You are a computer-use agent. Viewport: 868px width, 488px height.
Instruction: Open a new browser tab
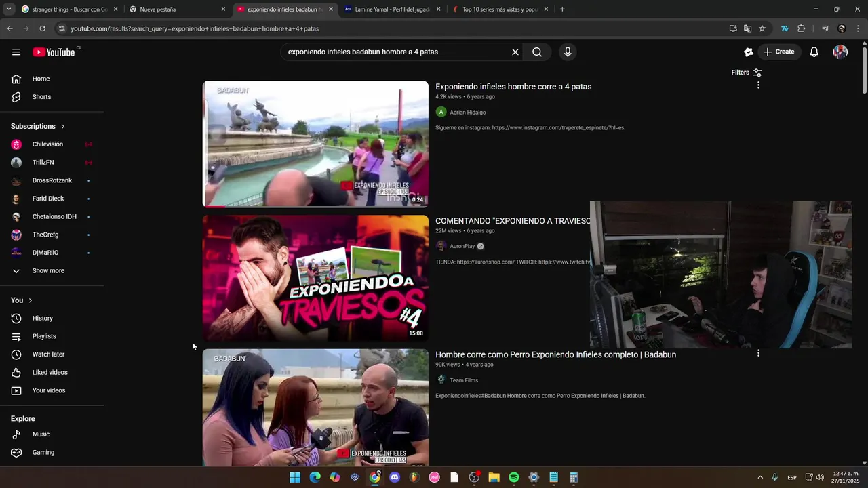[x=562, y=9]
